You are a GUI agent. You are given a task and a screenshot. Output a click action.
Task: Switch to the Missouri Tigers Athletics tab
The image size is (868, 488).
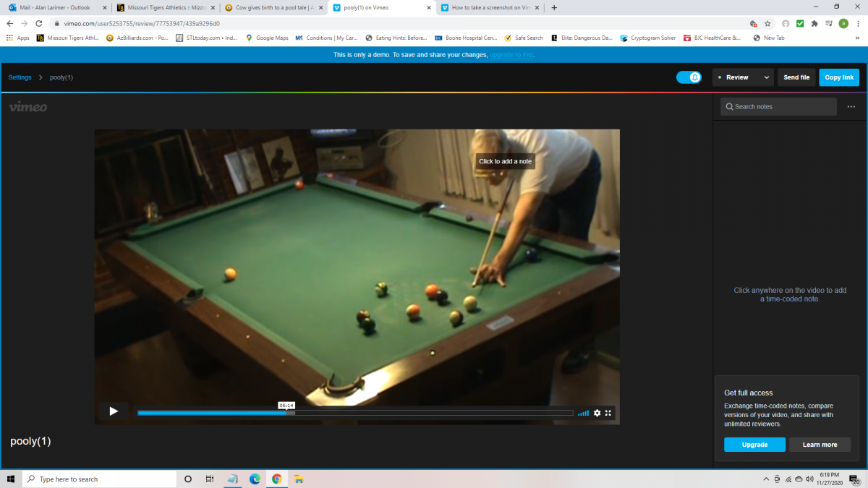point(163,8)
